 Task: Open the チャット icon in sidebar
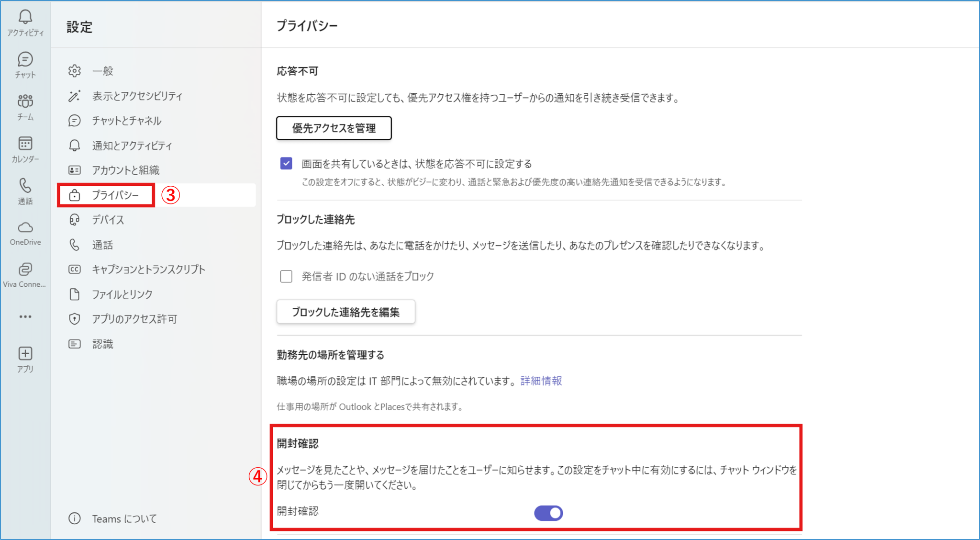(x=25, y=65)
